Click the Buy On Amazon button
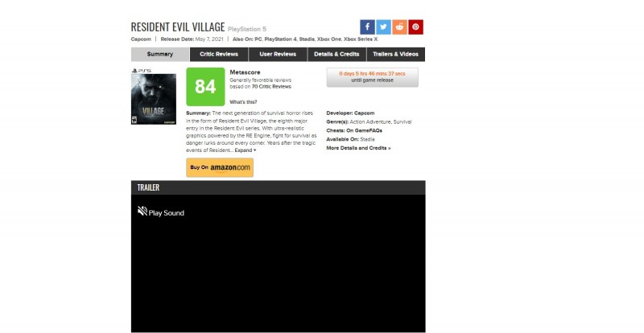This screenshot has width=644, height=333. 219,167
